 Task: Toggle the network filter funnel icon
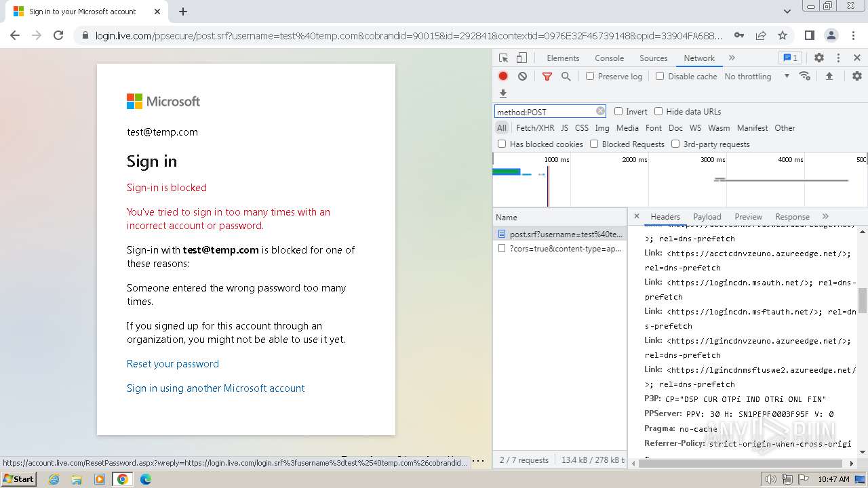[x=547, y=77]
